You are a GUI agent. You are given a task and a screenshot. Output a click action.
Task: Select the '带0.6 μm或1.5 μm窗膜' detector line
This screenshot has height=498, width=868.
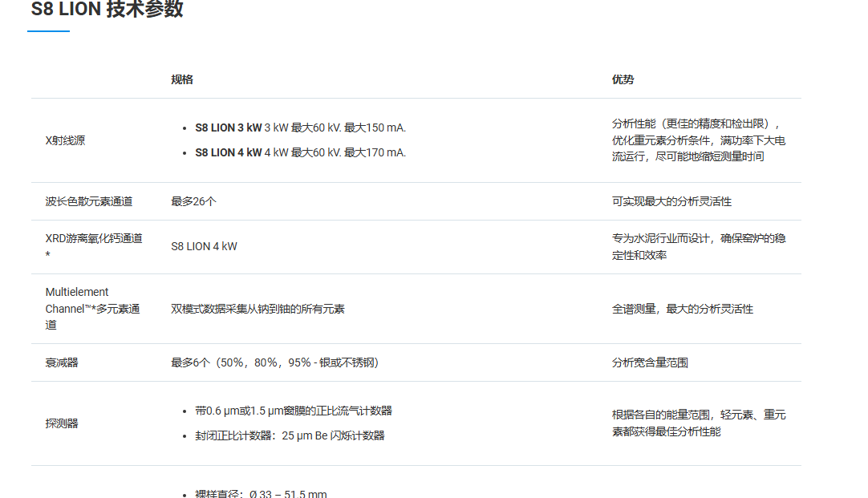pos(294,411)
